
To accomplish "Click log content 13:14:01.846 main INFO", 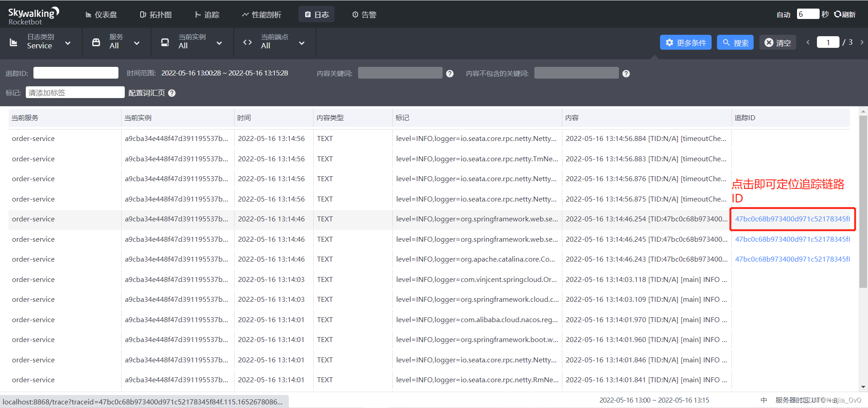I will (646, 360).
